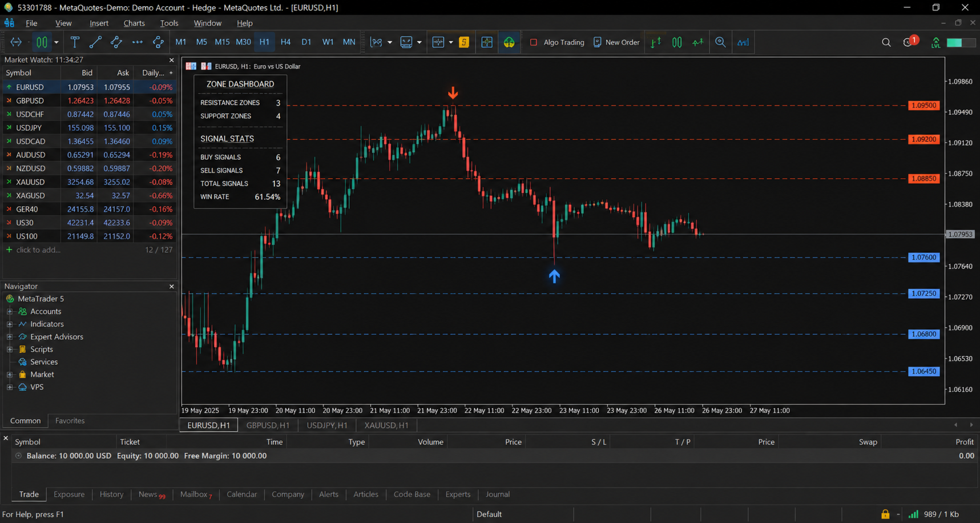Image resolution: width=980 pixels, height=523 pixels.
Task: Expand the templates dropdown arrow
Action: [420, 42]
